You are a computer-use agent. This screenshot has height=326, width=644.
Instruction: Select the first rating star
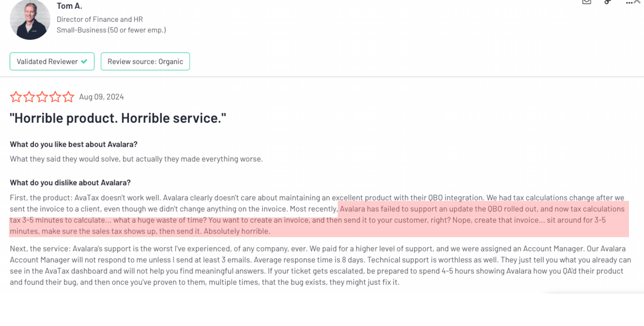[16, 97]
